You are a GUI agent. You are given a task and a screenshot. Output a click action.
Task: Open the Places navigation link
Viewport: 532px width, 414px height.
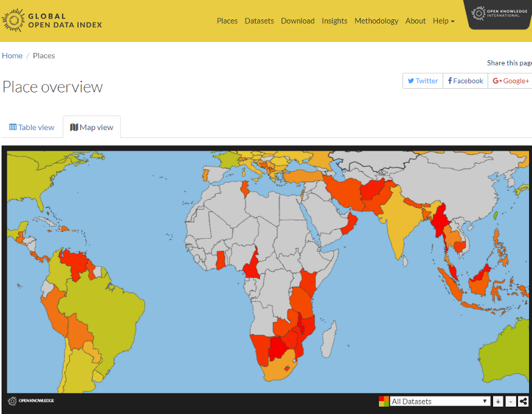227,21
